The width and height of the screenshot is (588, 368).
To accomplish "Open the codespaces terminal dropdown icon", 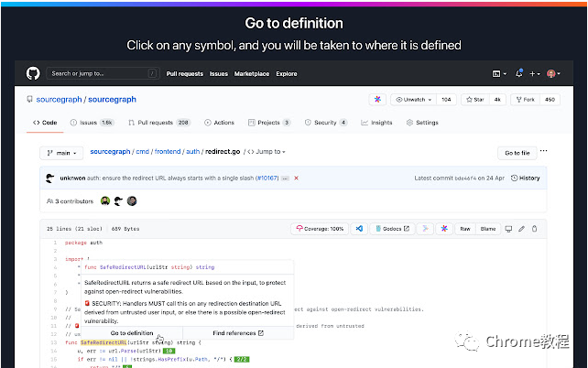I will [499, 74].
